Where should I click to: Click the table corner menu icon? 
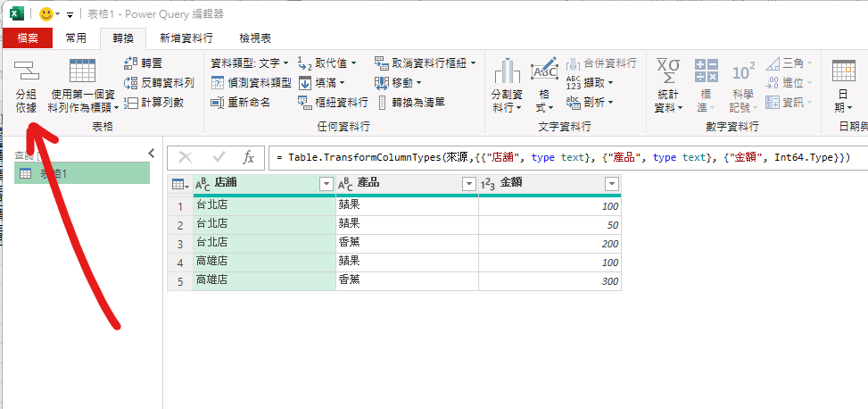coord(180,184)
